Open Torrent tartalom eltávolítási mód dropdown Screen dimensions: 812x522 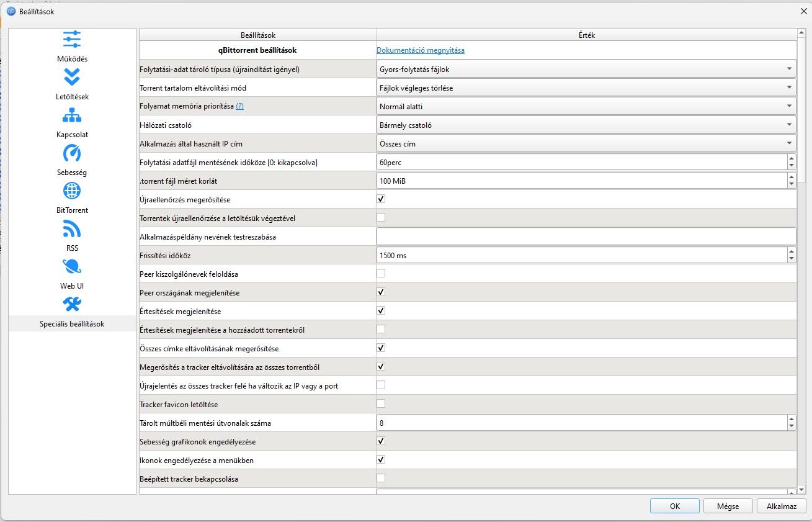[x=586, y=88]
